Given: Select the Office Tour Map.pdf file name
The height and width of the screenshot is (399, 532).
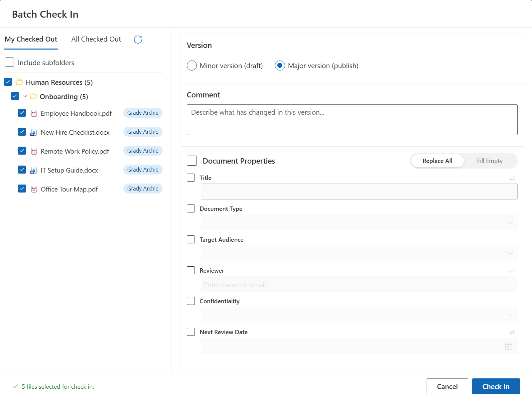Looking at the screenshot, I should [69, 189].
